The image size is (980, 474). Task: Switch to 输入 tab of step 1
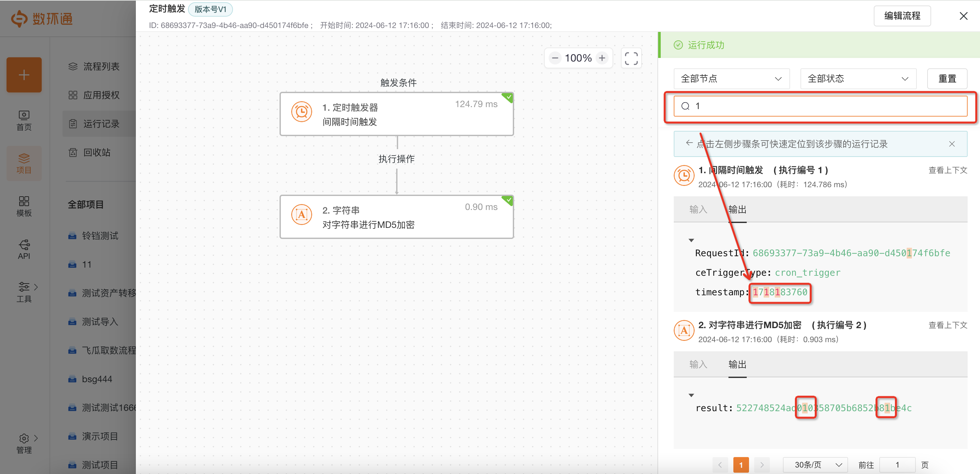698,209
